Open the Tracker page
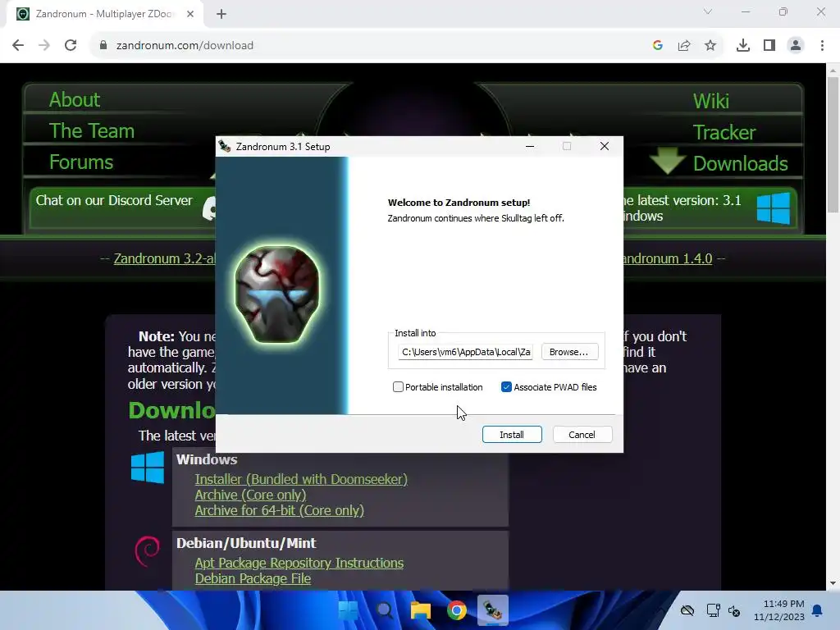This screenshot has width=840, height=630. pyautogui.click(x=724, y=132)
